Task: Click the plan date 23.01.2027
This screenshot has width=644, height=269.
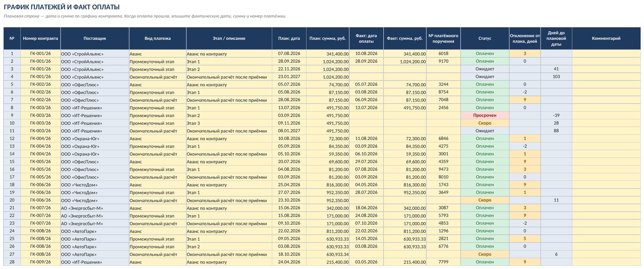Action: pos(289,77)
